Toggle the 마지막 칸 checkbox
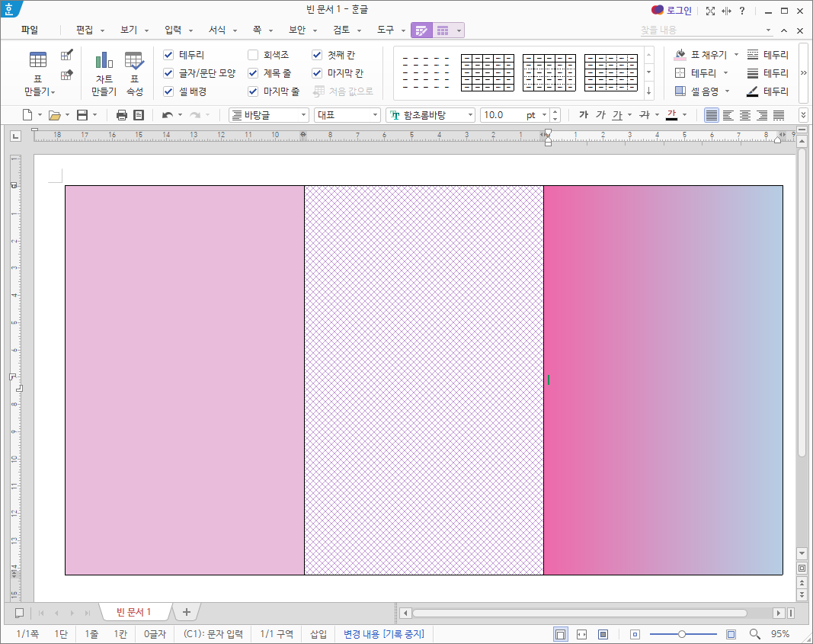The height and width of the screenshot is (644, 813). pyautogui.click(x=317, y=73)
